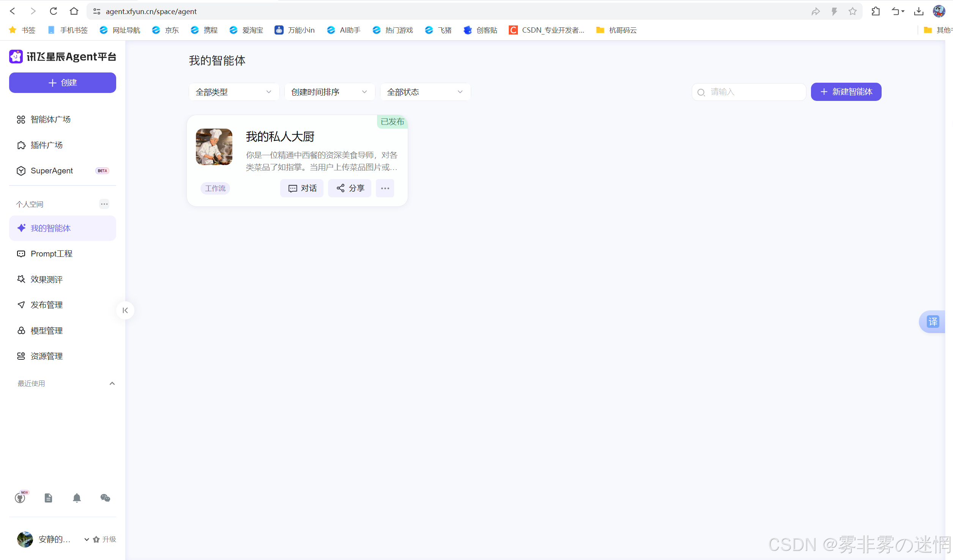Screen dimensions: 953x560
Task: Click the document icon in sidebar footer
Action: pos(48,498)
